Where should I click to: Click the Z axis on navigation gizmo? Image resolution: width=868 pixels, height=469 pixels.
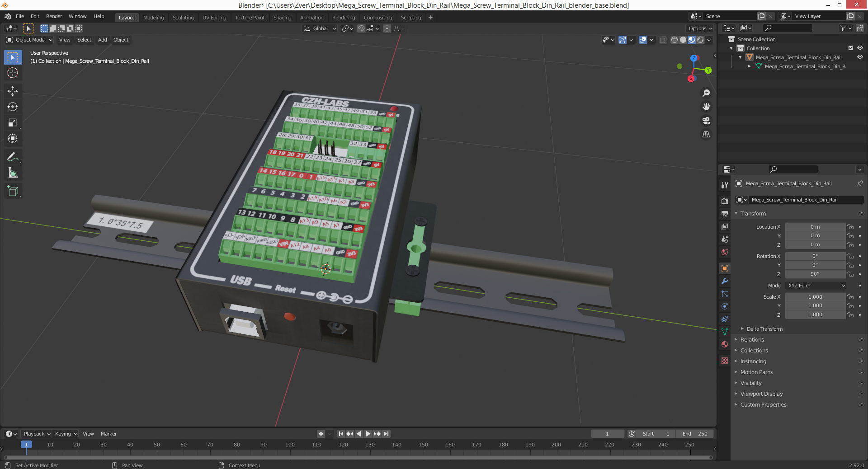(x=693, y=58)
